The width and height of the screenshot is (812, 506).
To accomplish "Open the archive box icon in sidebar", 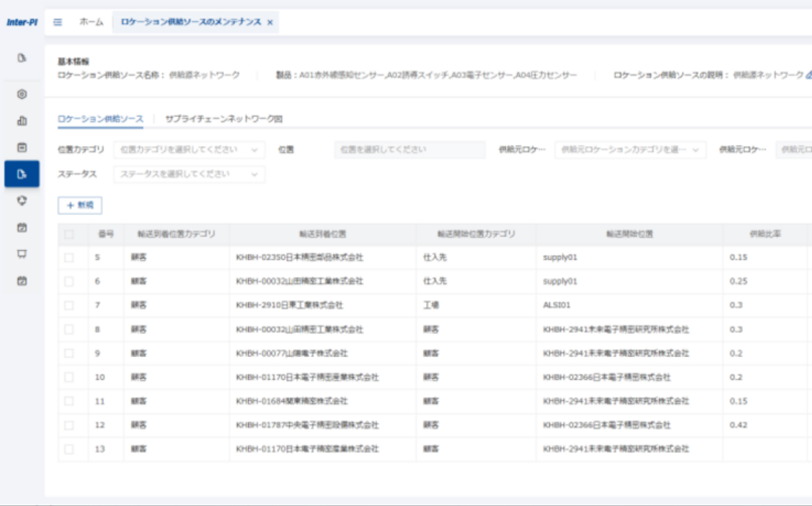I will (x=22, y=147).
